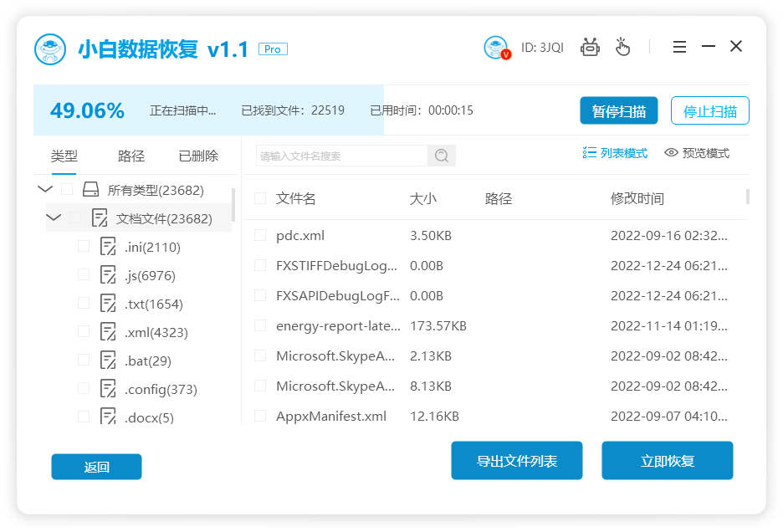Check the 文件名 header checkbox to select all
Image resolution: width=783 pixels, height=532 pixels.
coord(260,199)
